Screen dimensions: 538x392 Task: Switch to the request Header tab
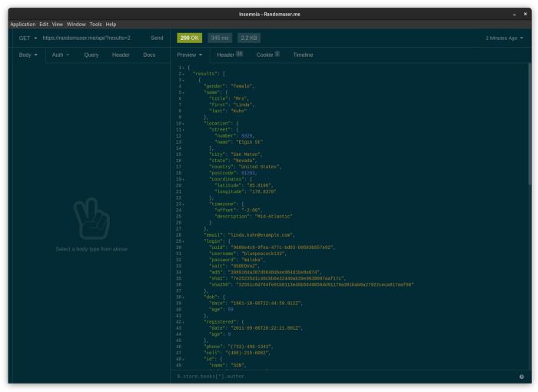[121, 55]
